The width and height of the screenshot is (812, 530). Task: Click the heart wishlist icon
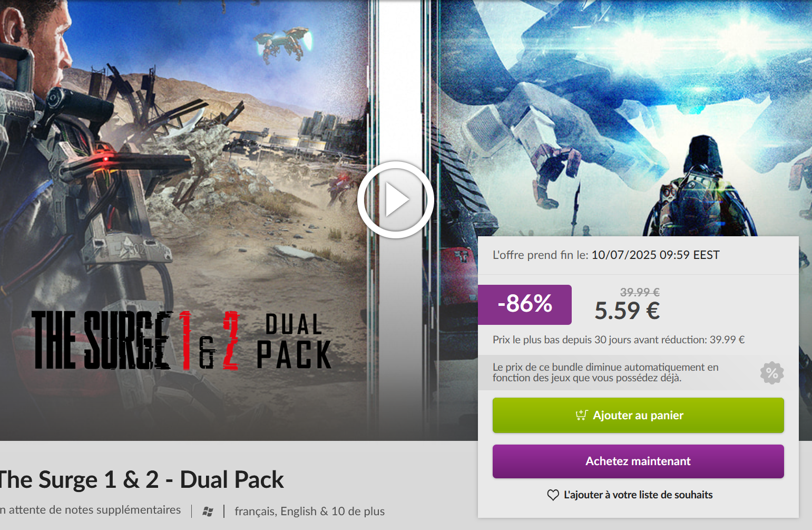click(x=553, y=495)
